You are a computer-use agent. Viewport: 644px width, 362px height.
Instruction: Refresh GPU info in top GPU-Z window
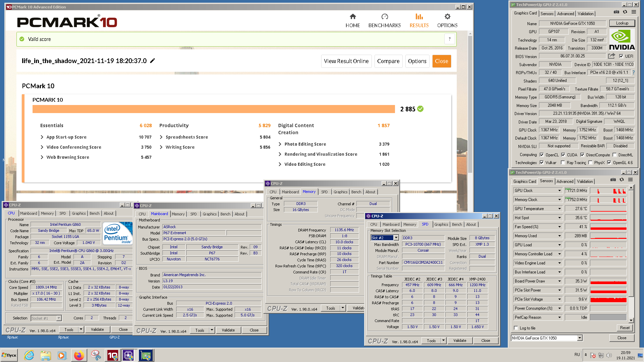click(625, 12)
